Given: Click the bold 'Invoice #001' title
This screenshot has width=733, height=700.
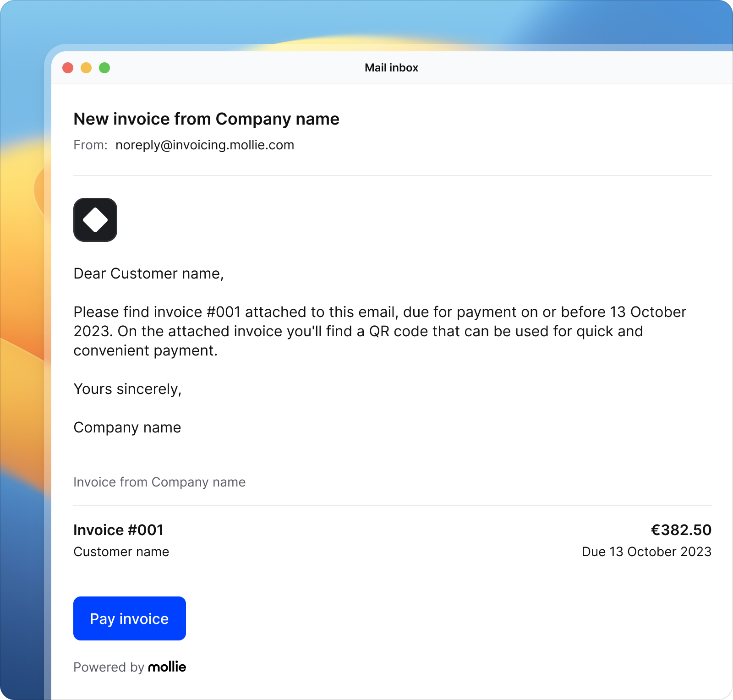Looking at the screenshot, I should coord(118,530).
